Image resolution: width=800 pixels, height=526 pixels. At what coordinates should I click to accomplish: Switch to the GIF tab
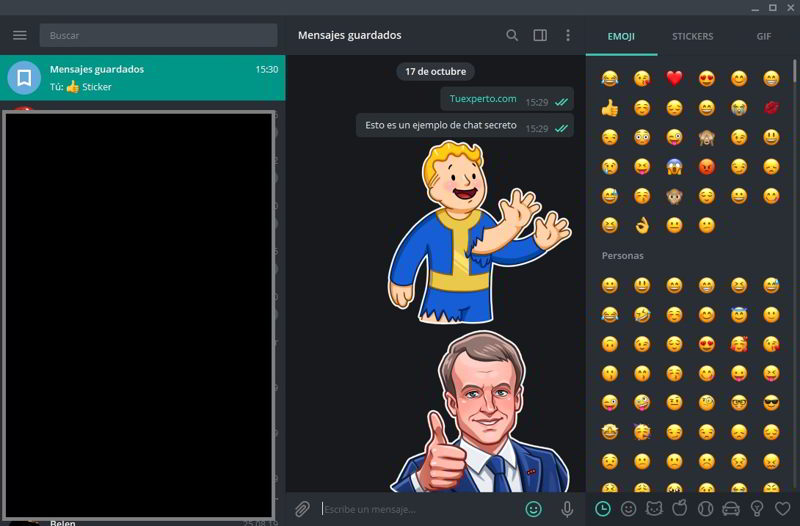click(x=763, y=36)
